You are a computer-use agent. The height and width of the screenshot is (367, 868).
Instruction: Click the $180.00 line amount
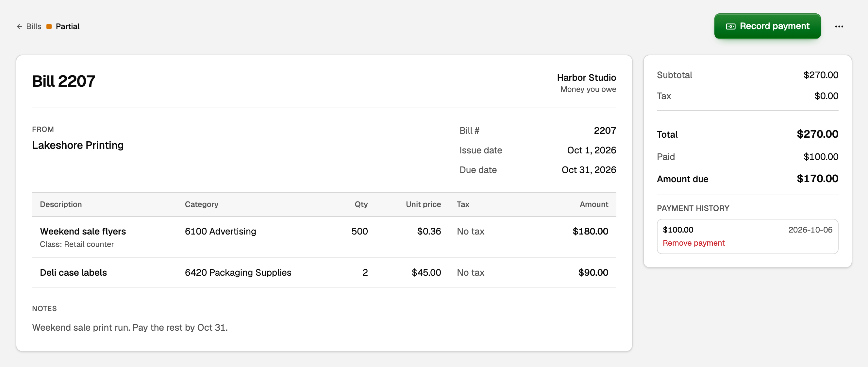click(x=590, y=231)
